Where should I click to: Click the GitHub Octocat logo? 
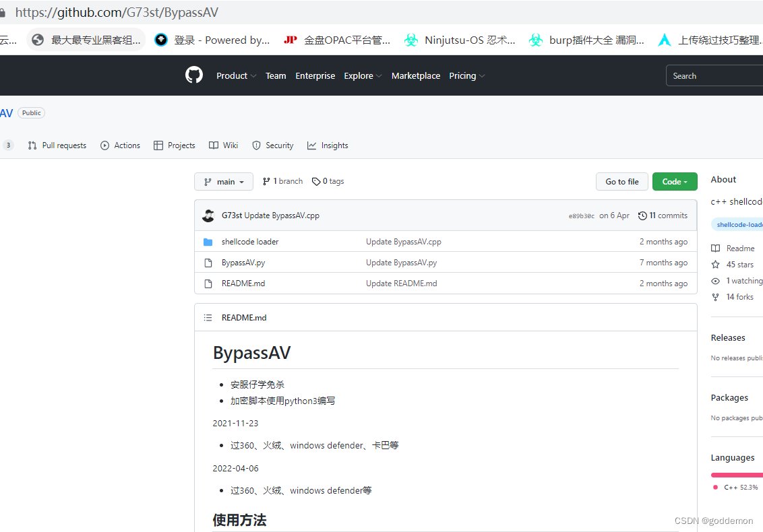coord(193,75)
